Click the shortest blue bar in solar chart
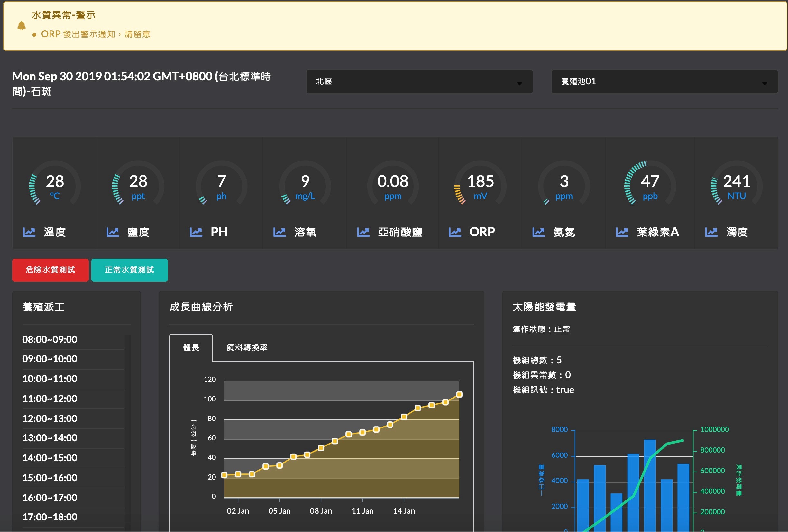 [617, 512]
